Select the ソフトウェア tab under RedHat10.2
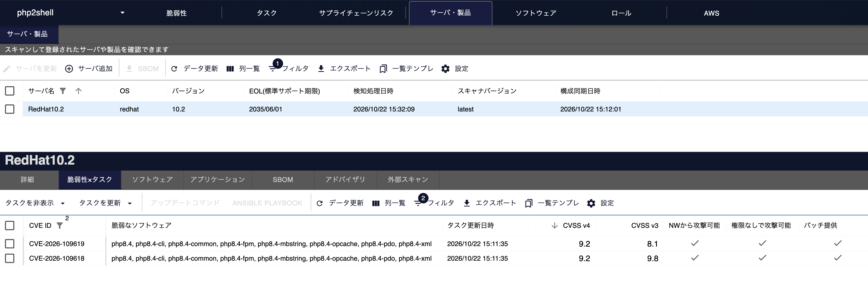This screenshot has height=288, width=868. coord(152,180)
